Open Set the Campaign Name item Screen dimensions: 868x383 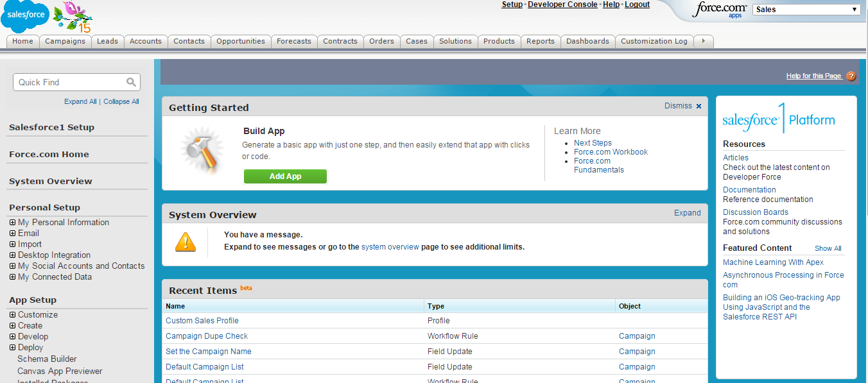(x=209, y=352)
